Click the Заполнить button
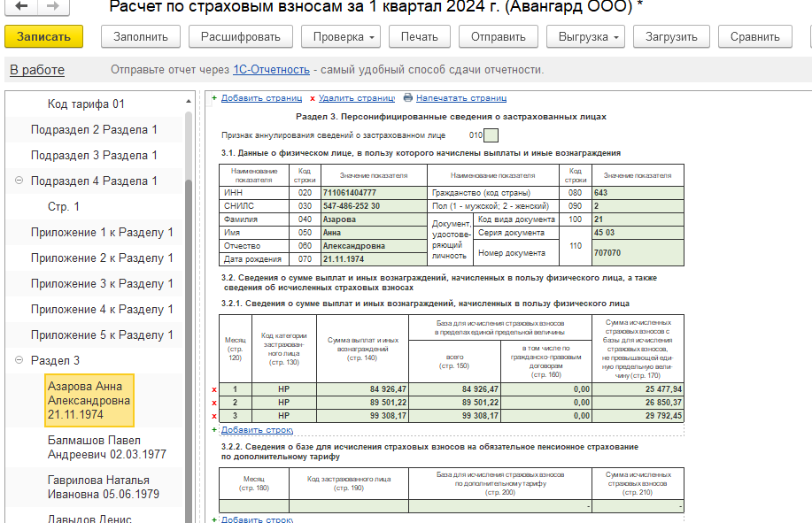The height and width of the screenshot is (523, 812). 141,37
